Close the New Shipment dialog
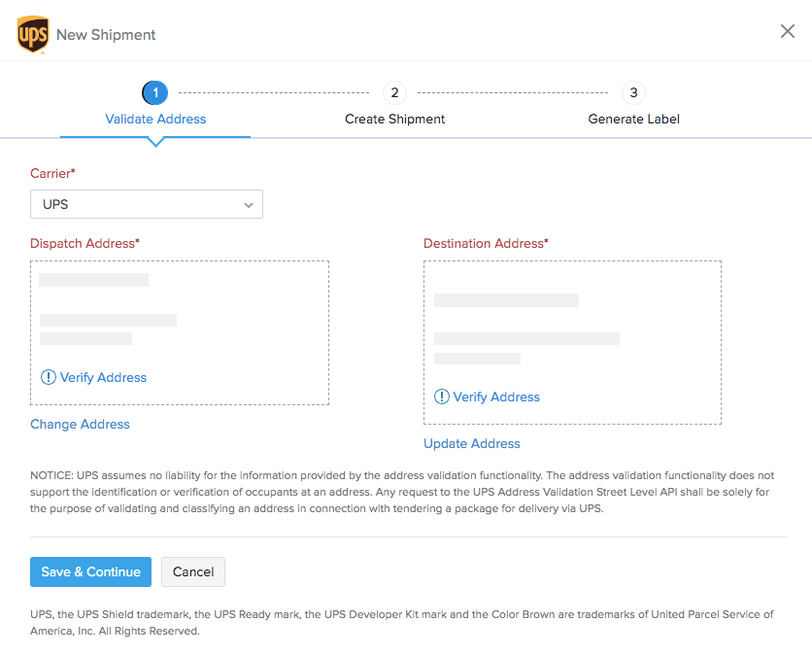This screenshot has height=656, width=812. coord(788,31)
